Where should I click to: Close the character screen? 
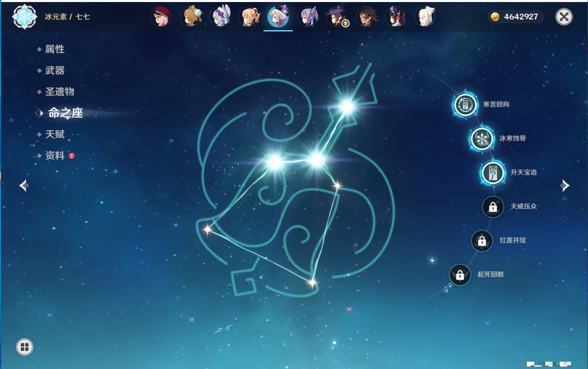pos(564,17)
